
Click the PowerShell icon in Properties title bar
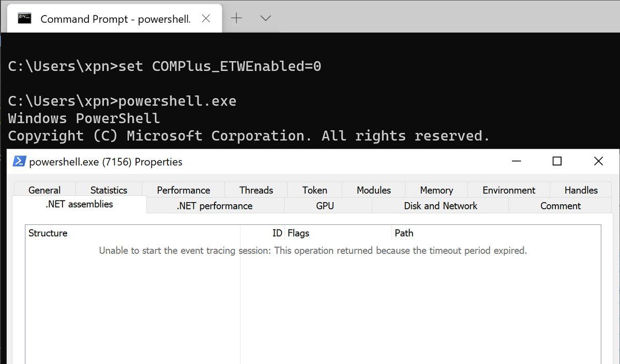point(19,161)
